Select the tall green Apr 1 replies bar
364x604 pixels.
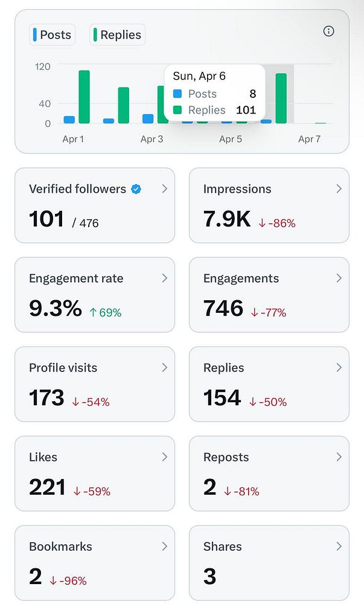84,97
